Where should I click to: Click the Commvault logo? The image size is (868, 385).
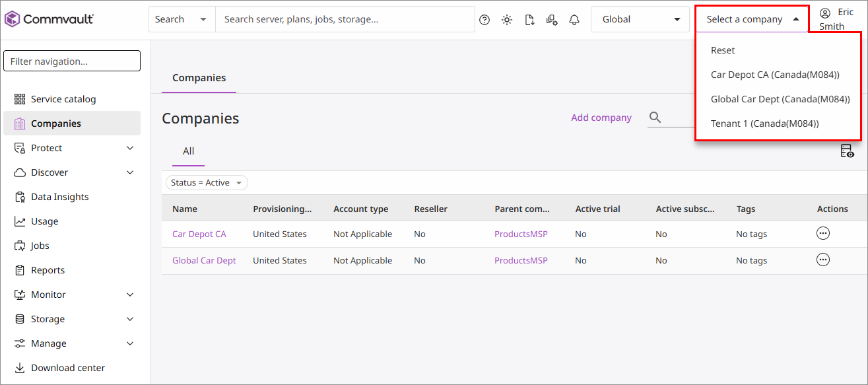[50, 19]
